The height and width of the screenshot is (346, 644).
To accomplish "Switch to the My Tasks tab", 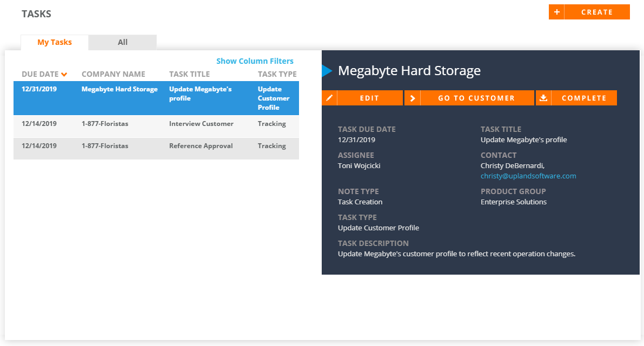I will [x=55, y=42].
